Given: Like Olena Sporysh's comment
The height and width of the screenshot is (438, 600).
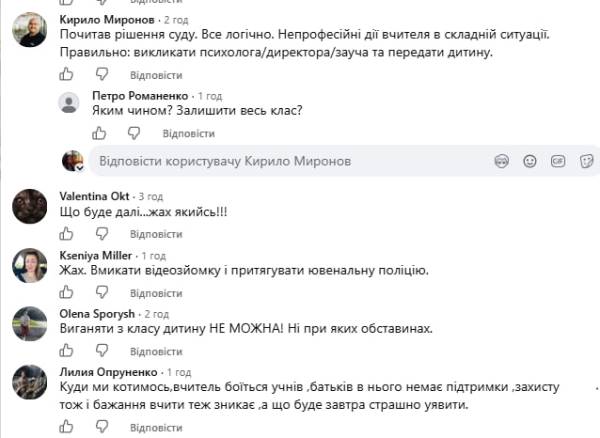Looking at the screenshot, I should 66,350.
